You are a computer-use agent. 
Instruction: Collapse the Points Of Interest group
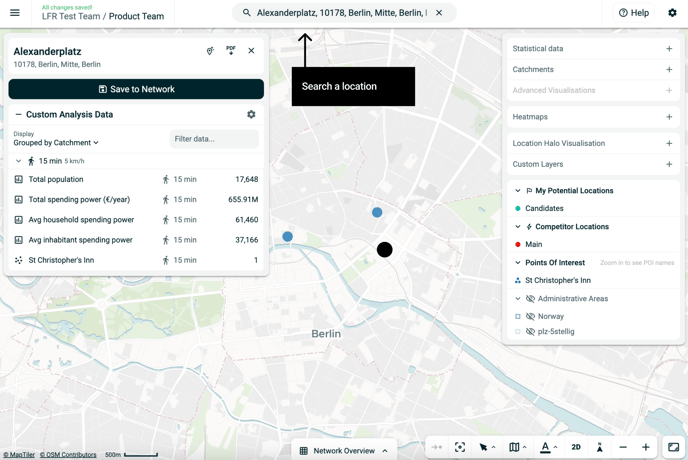tap(518, 262)
